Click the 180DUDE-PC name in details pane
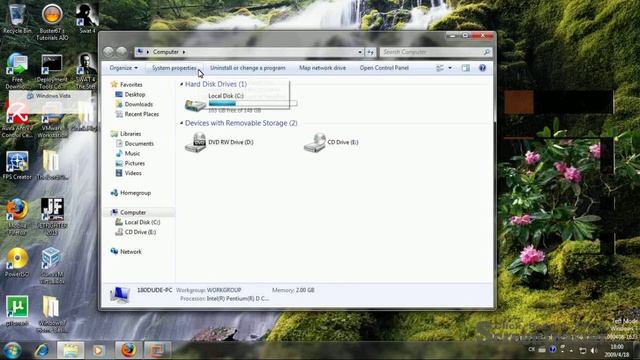This screenshot has height=360, width=640. pyautogui.click(x=155, y=290)
